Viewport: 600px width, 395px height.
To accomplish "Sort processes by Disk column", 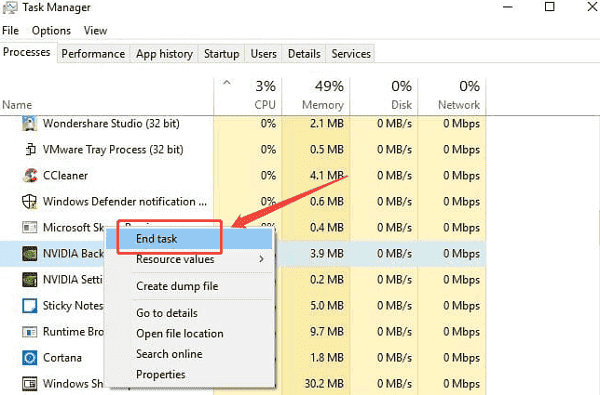I will point(384,96).
